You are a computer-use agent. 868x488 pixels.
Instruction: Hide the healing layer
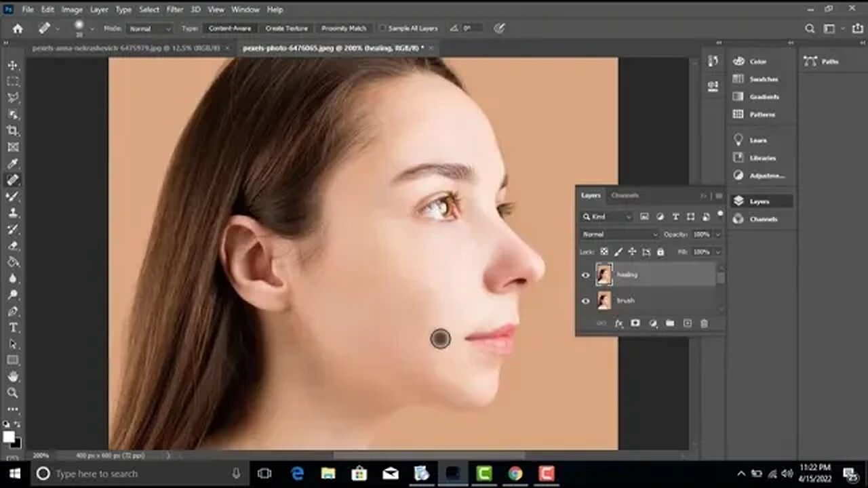tap(586, 275)
